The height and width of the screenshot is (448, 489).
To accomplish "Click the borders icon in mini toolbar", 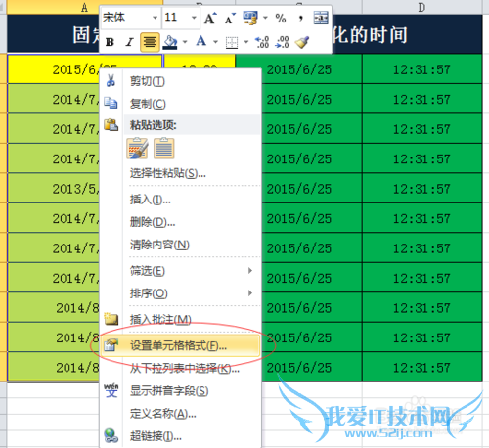I will point(232,42).
